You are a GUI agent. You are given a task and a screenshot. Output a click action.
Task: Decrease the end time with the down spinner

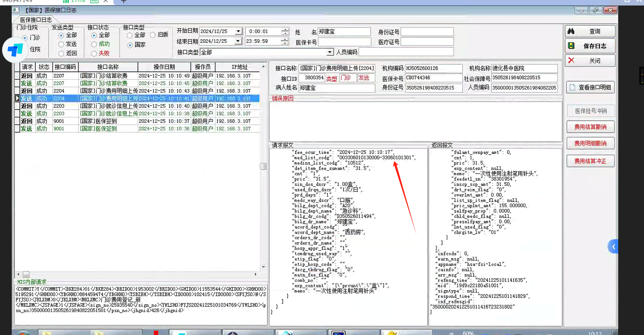[285, 43]
